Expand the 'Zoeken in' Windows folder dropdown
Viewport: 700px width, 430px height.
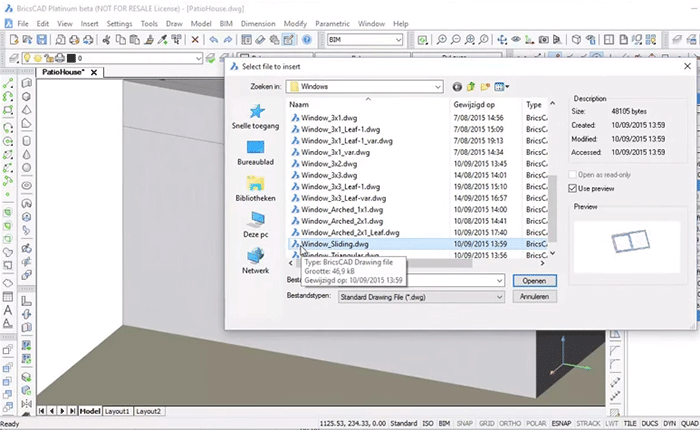[438, 87]
